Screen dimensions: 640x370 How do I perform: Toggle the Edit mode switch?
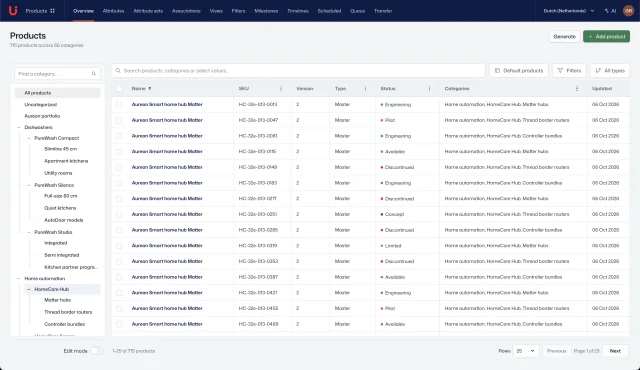[x=97, y=351]
